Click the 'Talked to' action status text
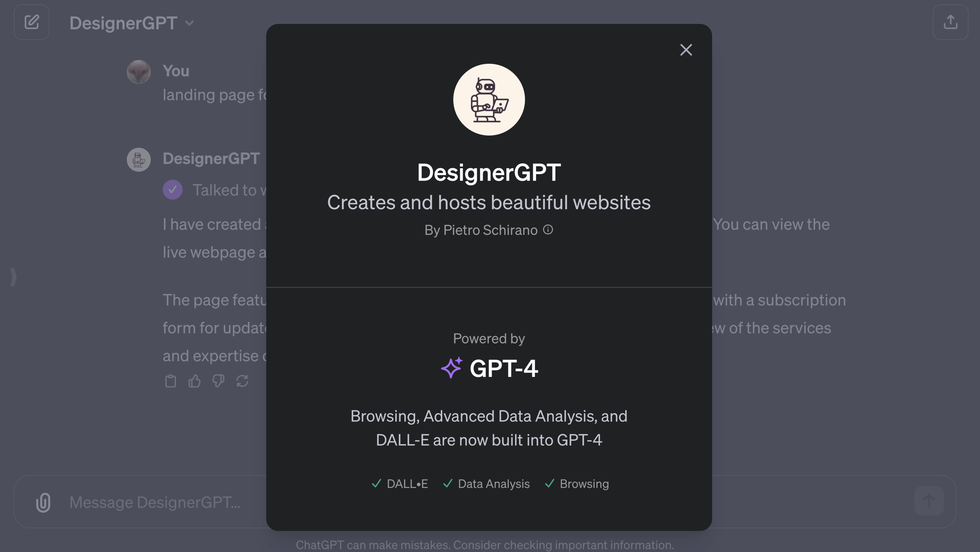The height and width of the screenshot is (552, 980). tap(229, 190)
